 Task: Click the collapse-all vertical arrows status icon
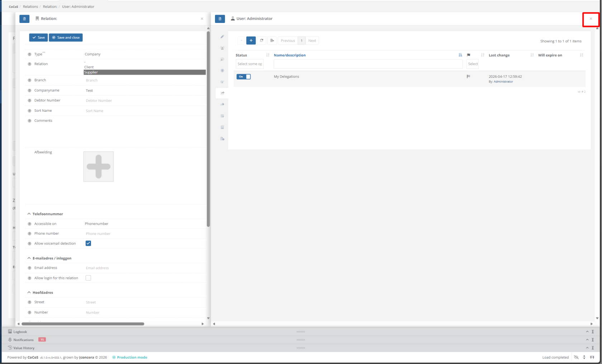tap(584, 357)
